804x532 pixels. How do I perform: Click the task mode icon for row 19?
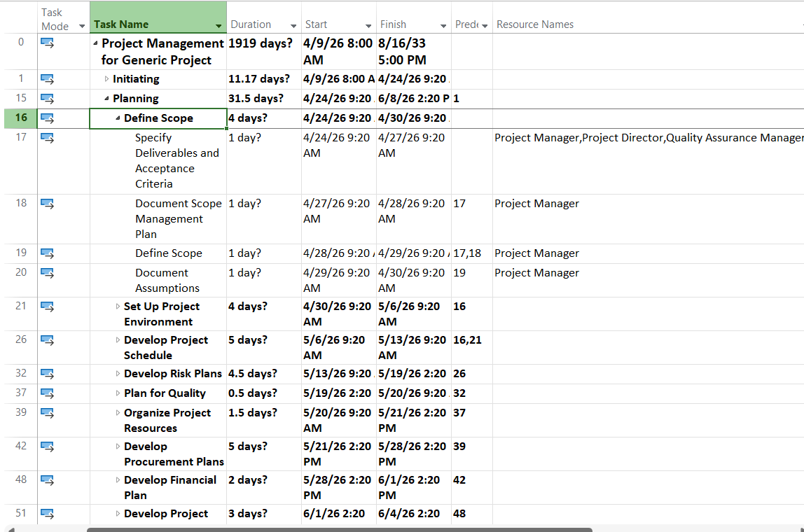[x=47, y=253]
